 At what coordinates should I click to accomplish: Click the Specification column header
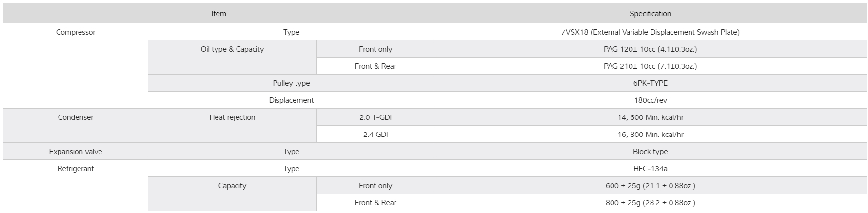pyautogui.click(x=650, y=14)
